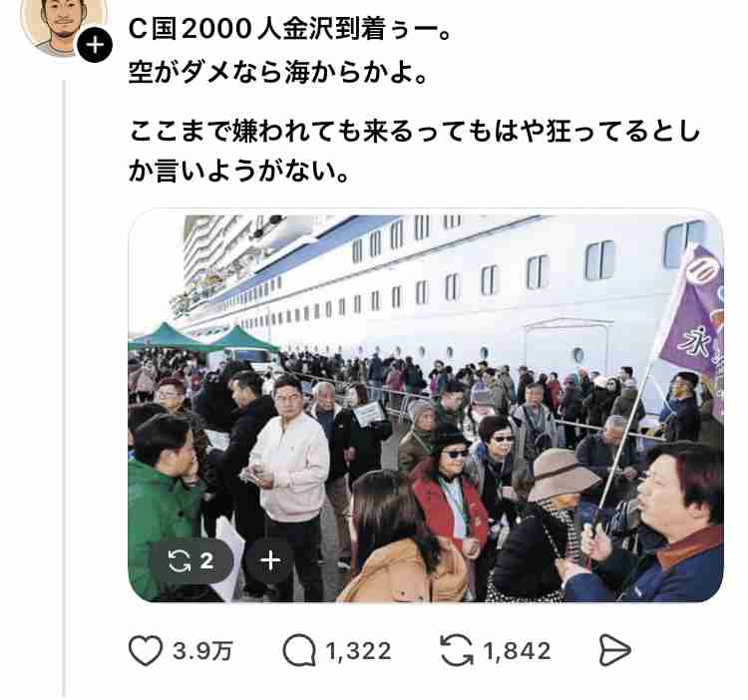Tap the last text line か言いようがない
This screenshot has width=748, height=700.
click(239, 172)
